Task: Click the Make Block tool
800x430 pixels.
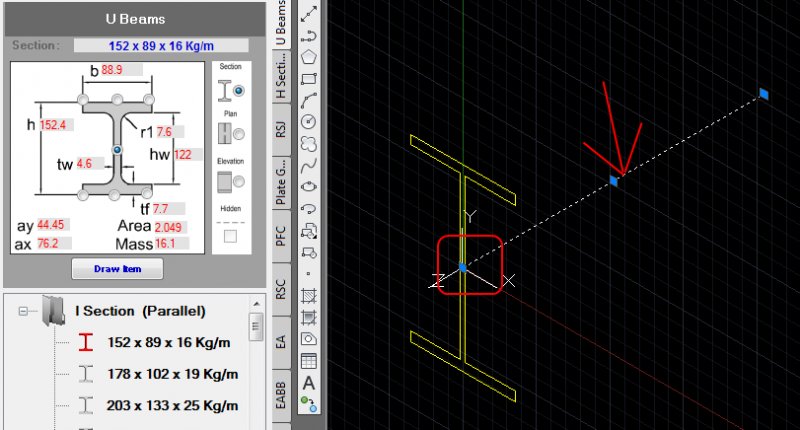Action: [x=309, y=252]
